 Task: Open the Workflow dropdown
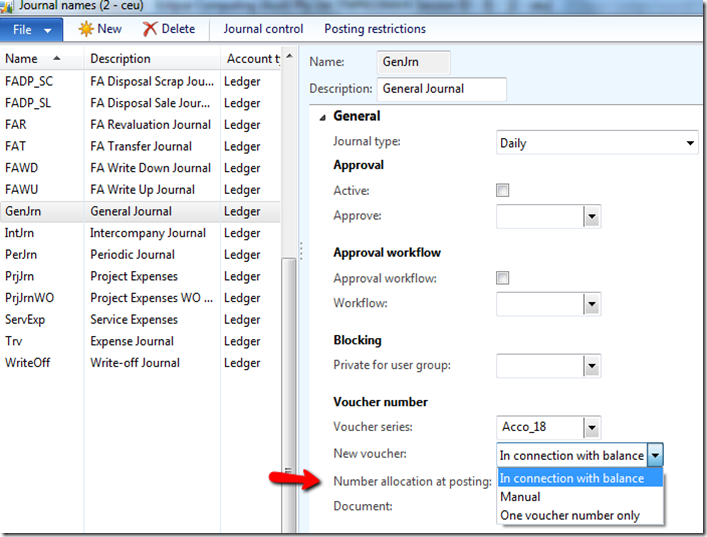coord(592,305)
